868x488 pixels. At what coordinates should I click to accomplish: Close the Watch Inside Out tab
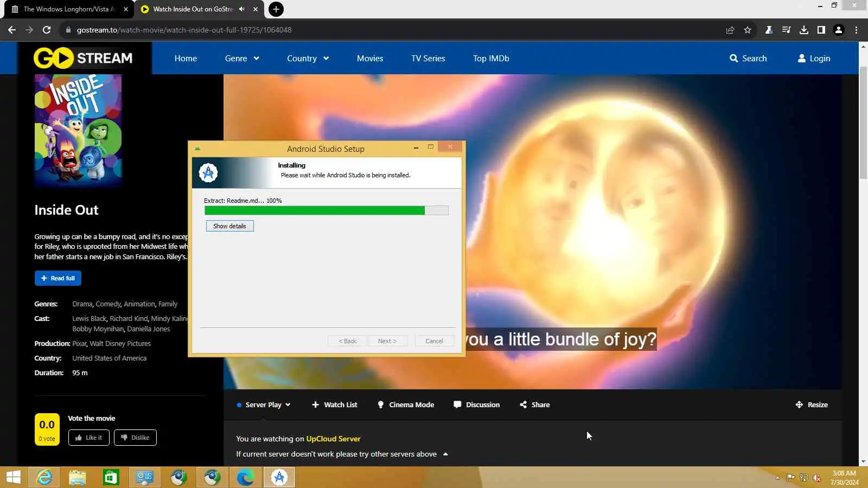click(x=256, y=9)
